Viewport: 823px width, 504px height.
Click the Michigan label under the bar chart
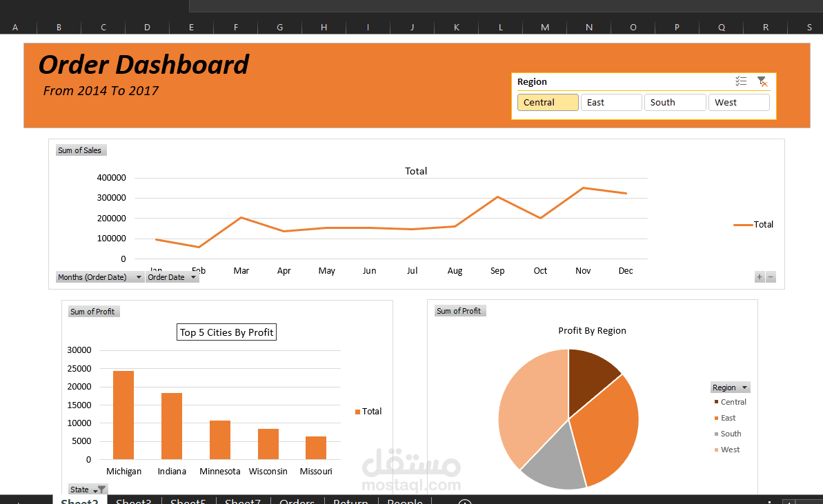point(124,471)
